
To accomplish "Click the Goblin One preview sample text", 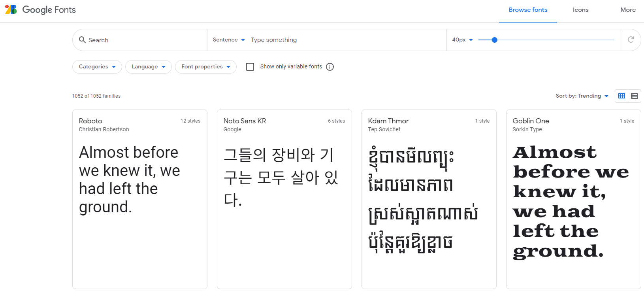I will pos(571,202).
